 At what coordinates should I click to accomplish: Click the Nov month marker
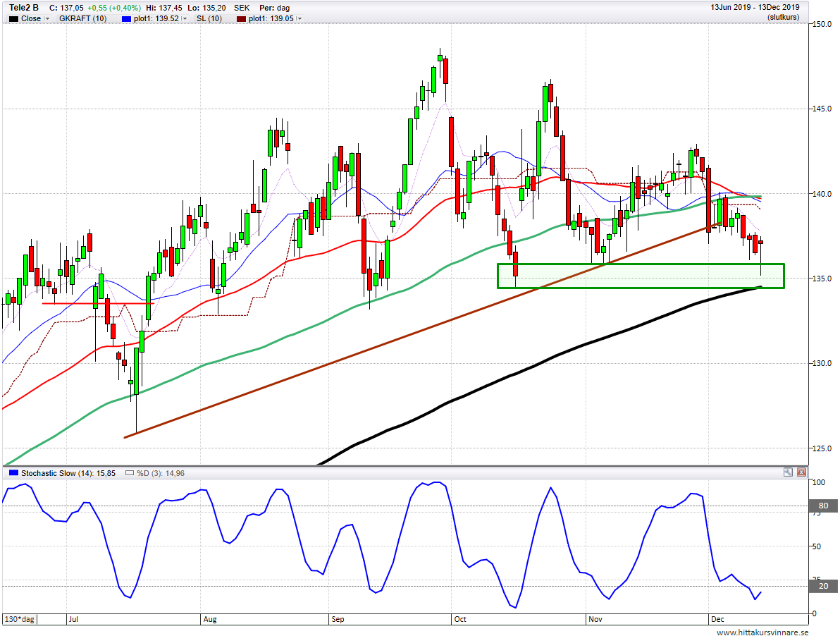point(595,619)
